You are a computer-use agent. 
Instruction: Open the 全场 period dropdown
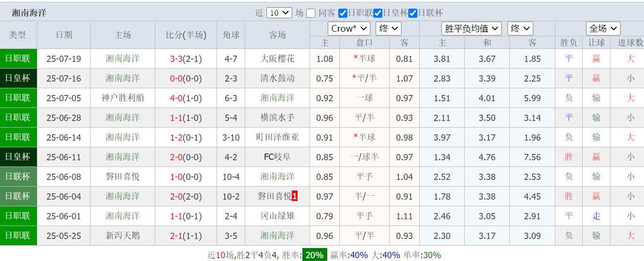click(603, 28)
